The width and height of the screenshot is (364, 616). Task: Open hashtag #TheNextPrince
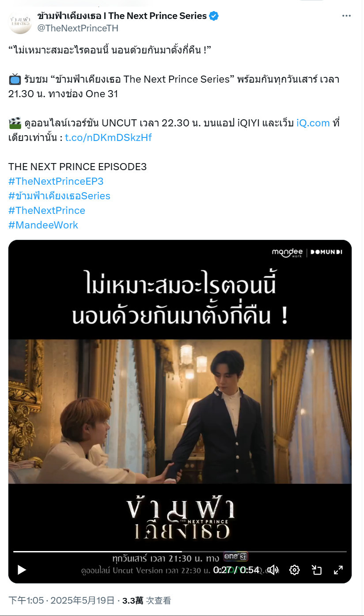pos(47,210)
